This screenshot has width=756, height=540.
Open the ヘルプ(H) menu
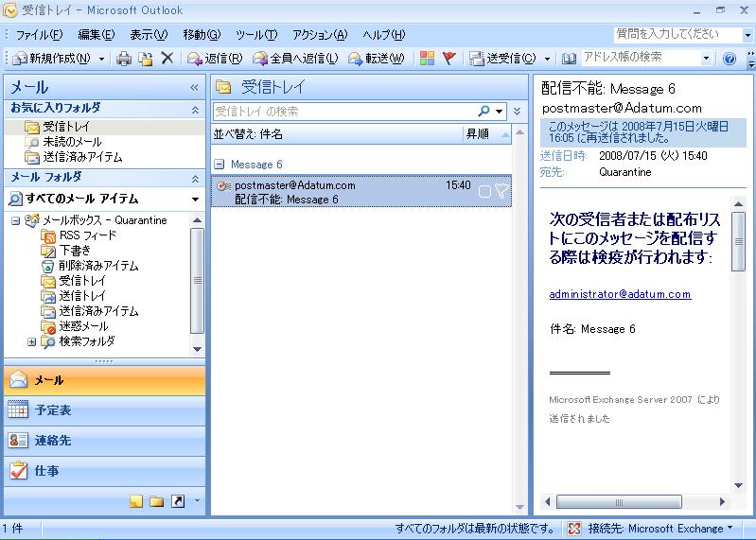point(384,35)
